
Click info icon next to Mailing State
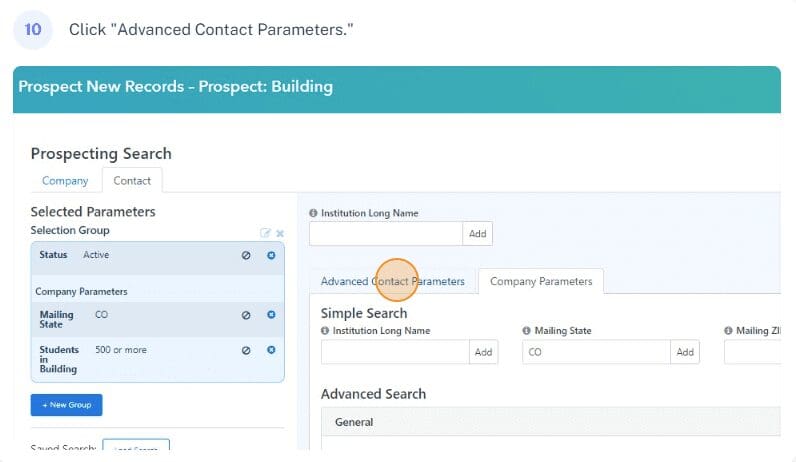pyautogui.click(x=526, y=331)
